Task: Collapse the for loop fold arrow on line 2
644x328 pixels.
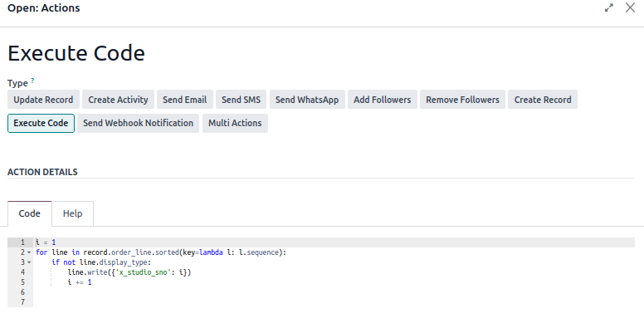Action: tap(29, 252)
